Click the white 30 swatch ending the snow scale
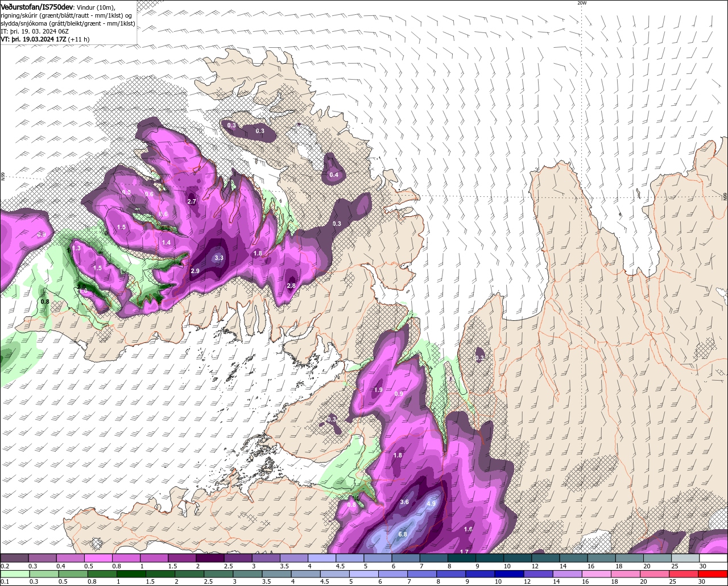This screenshot has width=728, height=586. pyautogui.click(x=713, y=558)
